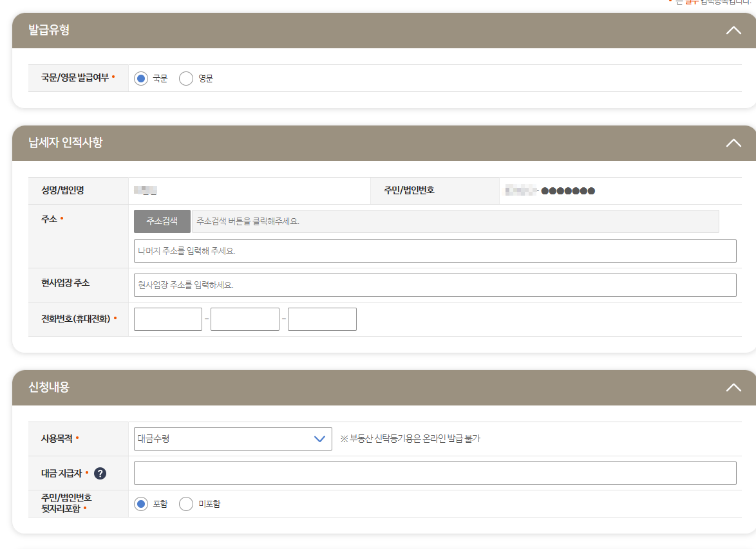
Task: Collapse the 발급유형 section chevron
Action: [x=733, y=30]
